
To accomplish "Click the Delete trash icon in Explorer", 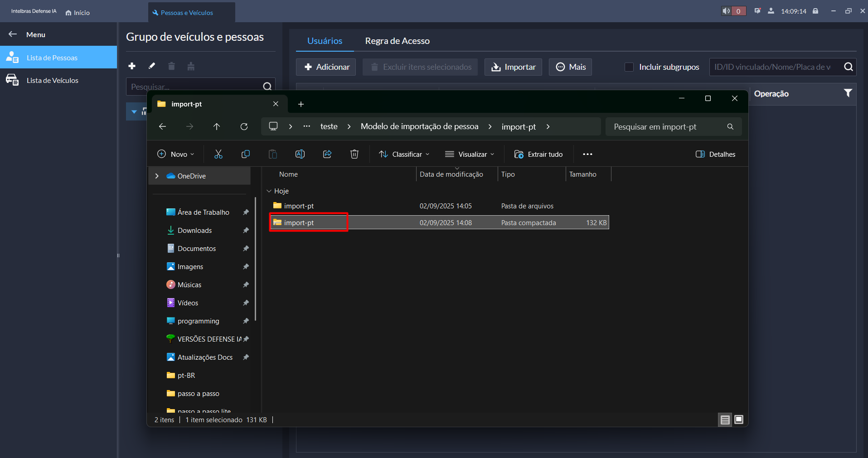I will pyautogui.click(x=354, y=154).
